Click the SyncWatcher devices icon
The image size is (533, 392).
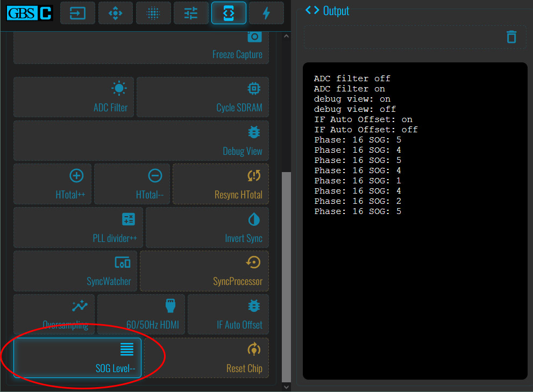[123, 262]
